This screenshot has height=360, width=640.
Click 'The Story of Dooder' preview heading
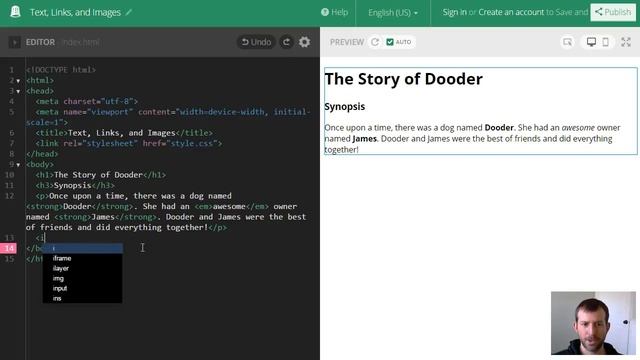403,79
